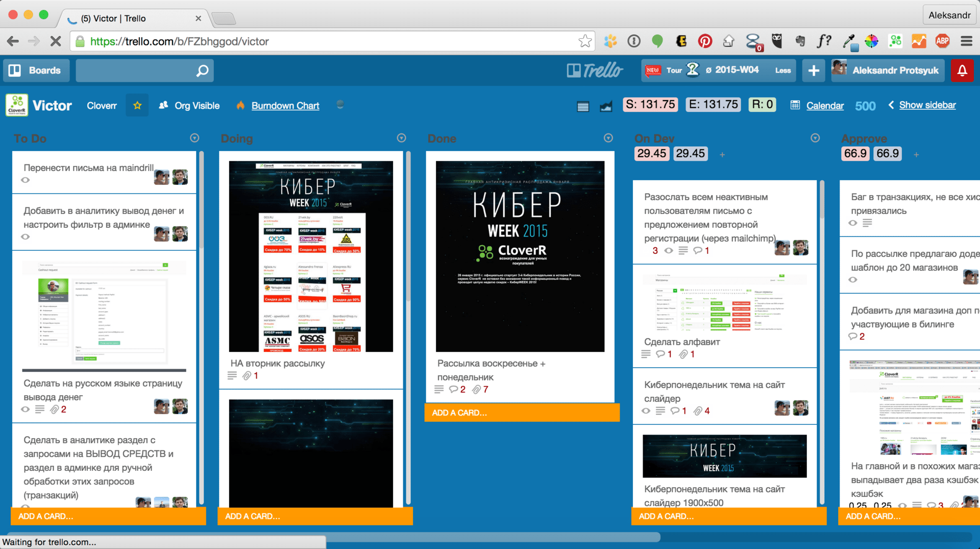Toggle watch eye on Сделать на русском card
The height and width of the screenshot is (549, 980).
(x=26, y=410)
